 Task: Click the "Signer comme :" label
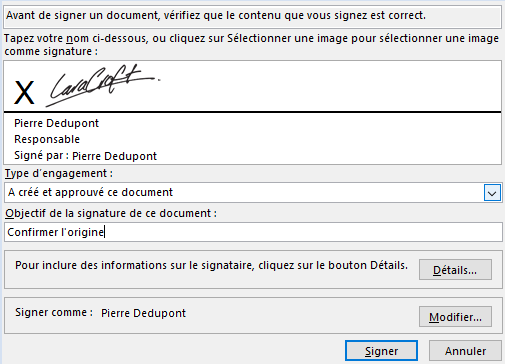[54, 313]
